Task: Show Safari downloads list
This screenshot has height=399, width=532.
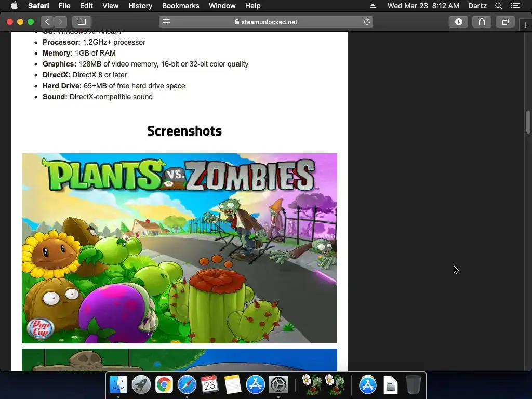Action: click(x=458, y=22)
